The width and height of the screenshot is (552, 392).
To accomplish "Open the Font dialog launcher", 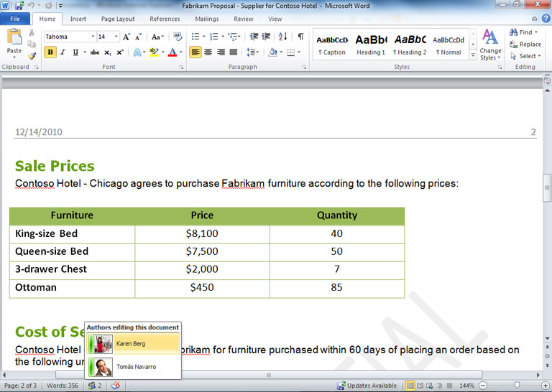I will 181,67.
